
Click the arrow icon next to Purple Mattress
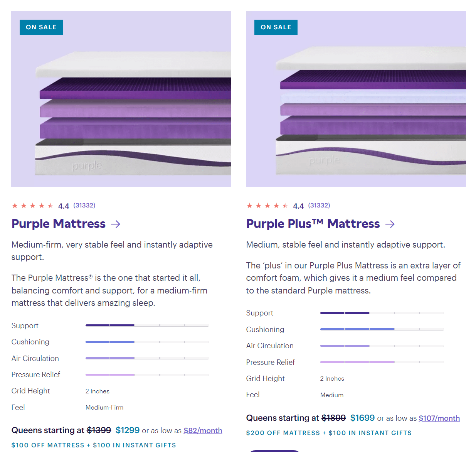(116, 224)
